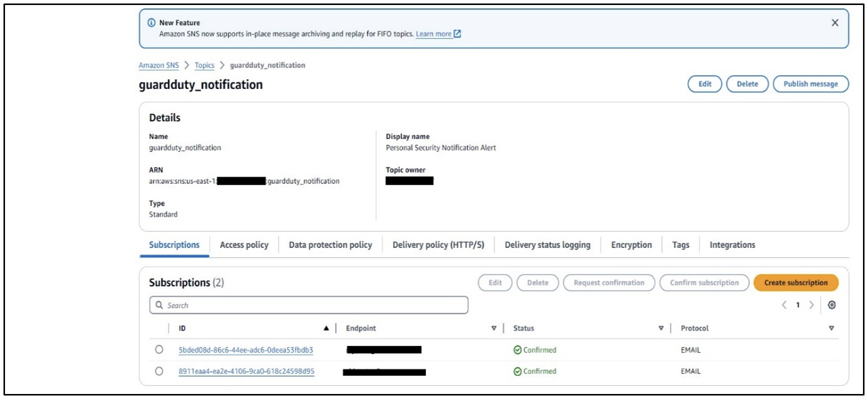Go to Amazon SNS breadcrumb
The image size is (868, 397).
tap(158, 65)
